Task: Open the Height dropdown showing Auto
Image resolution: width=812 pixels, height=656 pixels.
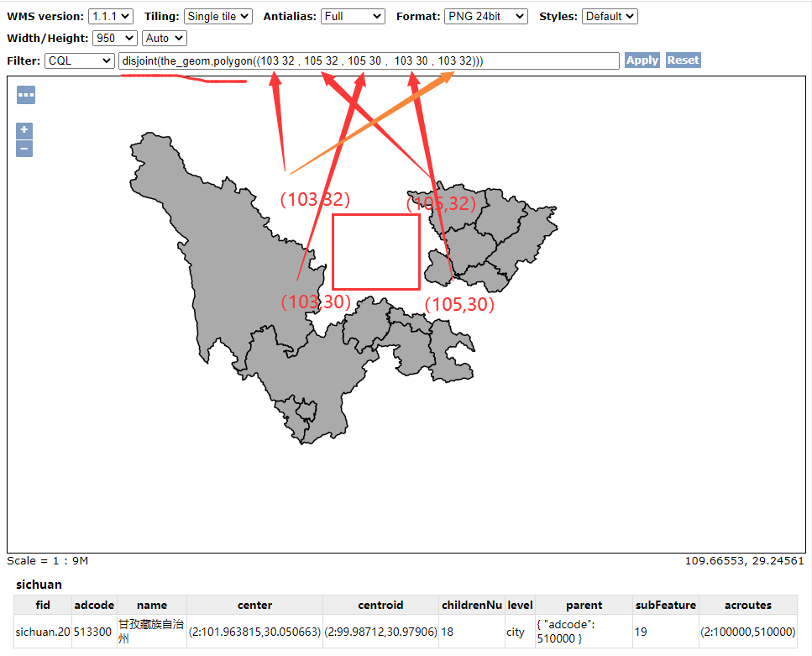Action: click(163, 38)
